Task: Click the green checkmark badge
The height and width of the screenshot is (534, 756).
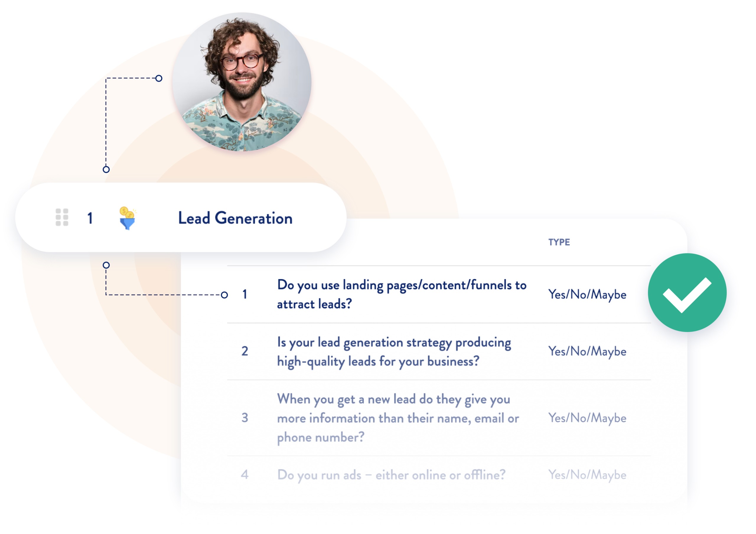Action: [687, 293]
